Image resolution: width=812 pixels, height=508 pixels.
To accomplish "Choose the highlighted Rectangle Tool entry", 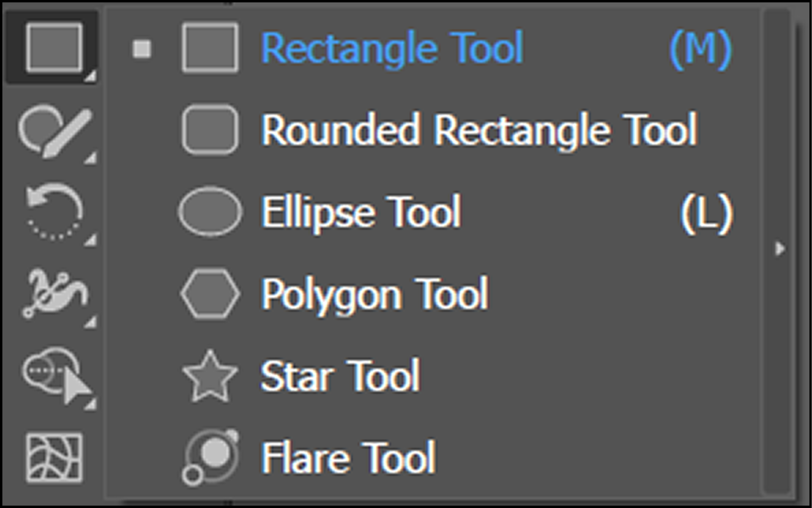I will tap(392, 48).
